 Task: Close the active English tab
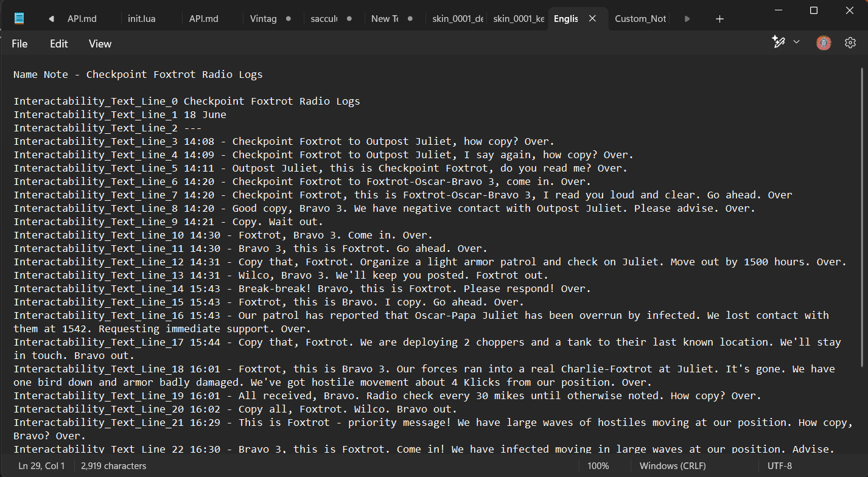592,19
